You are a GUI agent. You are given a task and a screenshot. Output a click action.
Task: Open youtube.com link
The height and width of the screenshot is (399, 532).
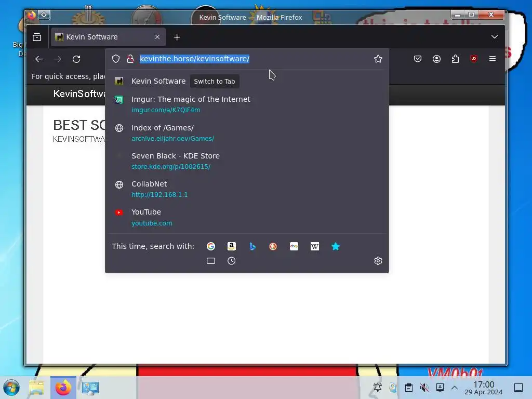pyautogui.click(x=152, y=223)
